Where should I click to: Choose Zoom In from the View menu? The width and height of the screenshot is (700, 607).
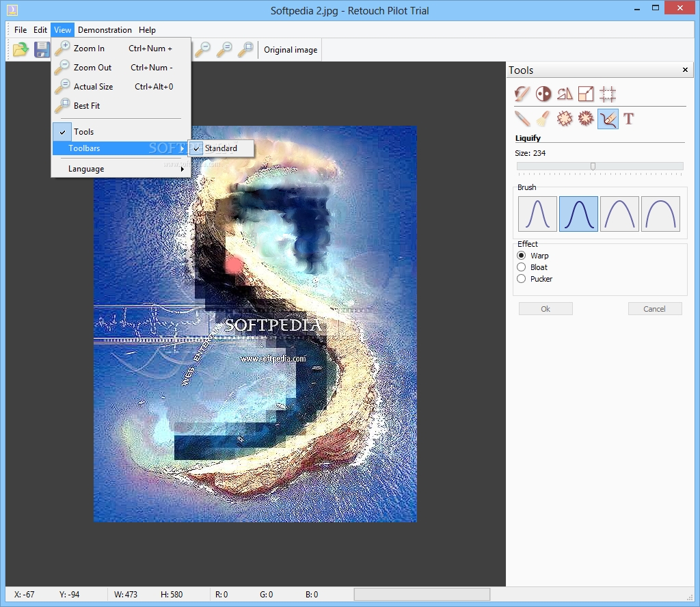click(x=120, y=49)
